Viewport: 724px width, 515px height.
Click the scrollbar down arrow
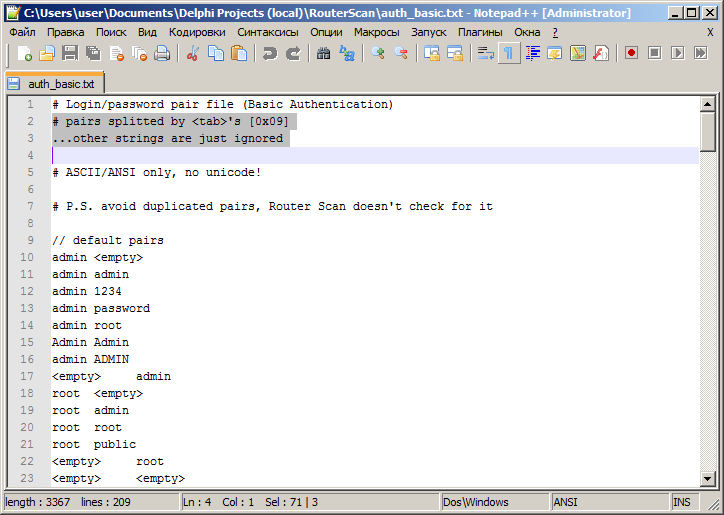(x=707, y=480)
